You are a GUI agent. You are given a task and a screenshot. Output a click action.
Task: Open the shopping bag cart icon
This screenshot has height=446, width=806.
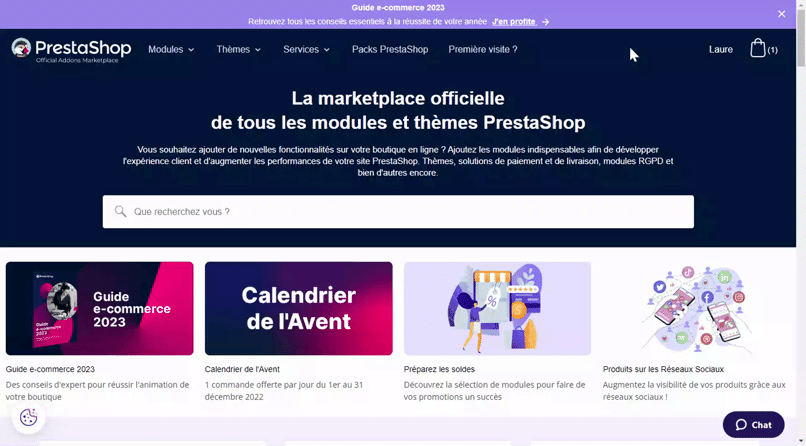pyautogui.click(x=758, y=48)
